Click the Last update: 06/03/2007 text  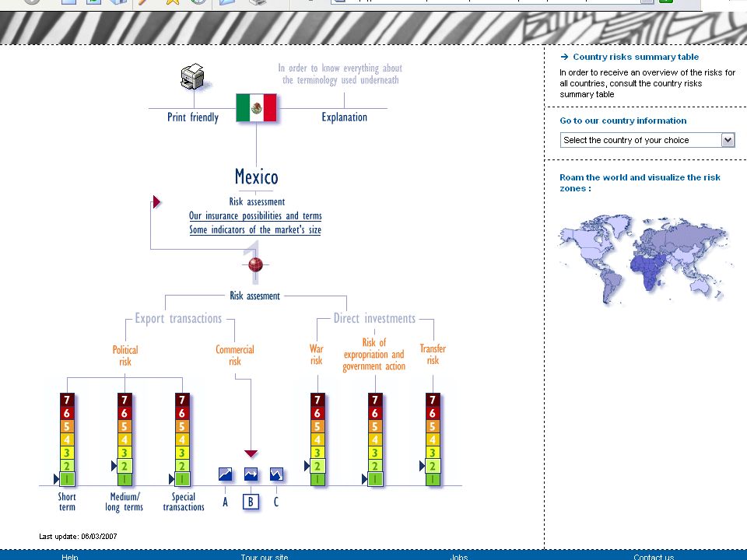pos(78,536)
